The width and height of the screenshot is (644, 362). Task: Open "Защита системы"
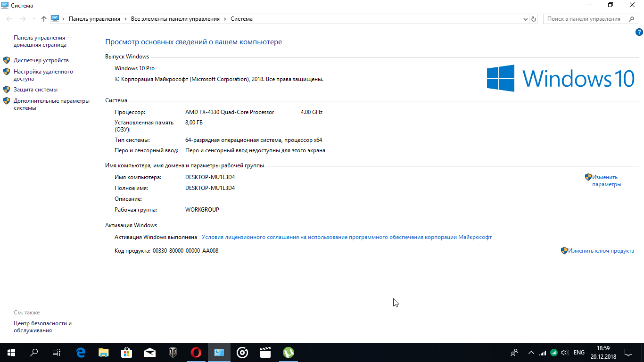click(x=35, y=90)
